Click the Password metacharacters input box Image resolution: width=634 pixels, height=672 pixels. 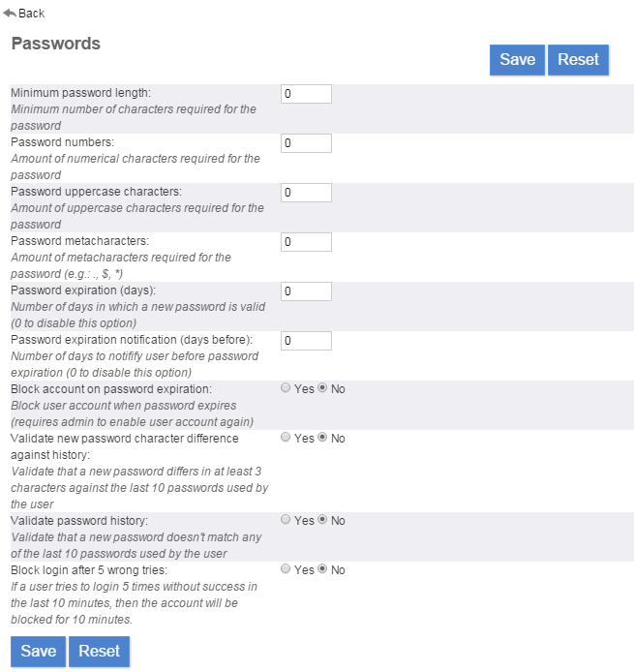coord(306,242)
